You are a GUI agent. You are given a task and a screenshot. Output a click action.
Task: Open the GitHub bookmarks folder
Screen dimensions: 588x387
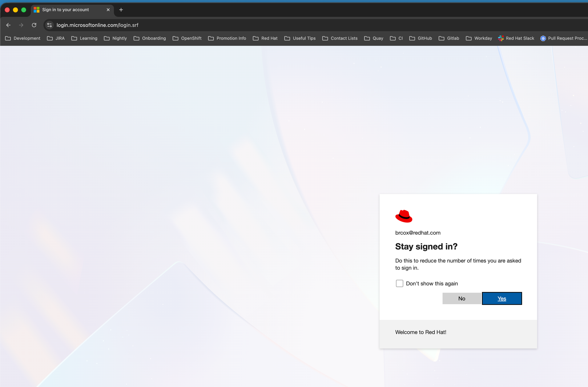click(x=421, y=38)
